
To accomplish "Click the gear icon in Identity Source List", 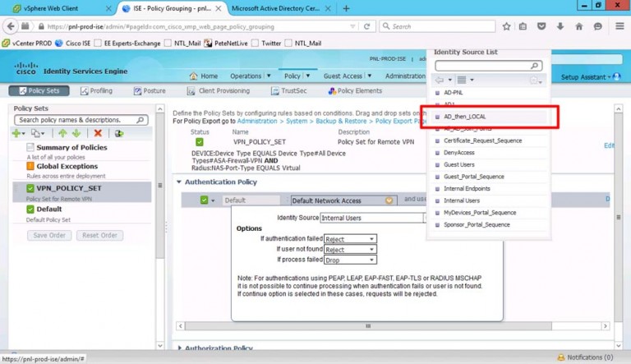I will pyautogui.click(x=534, y=81).
